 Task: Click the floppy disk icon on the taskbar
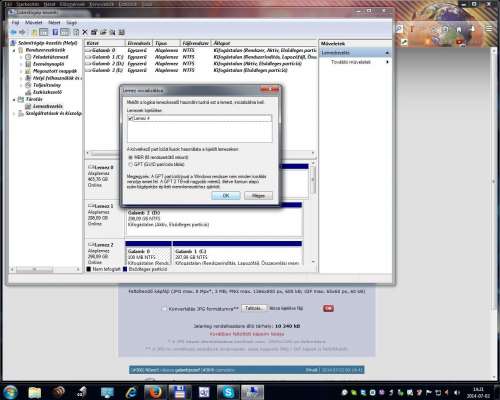(179, 392)
